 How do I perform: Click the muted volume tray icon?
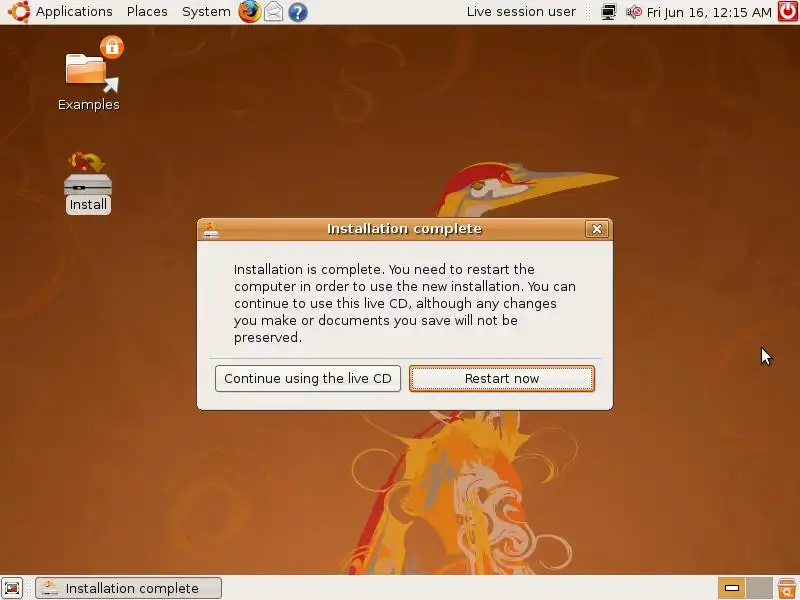click(634, 12)
